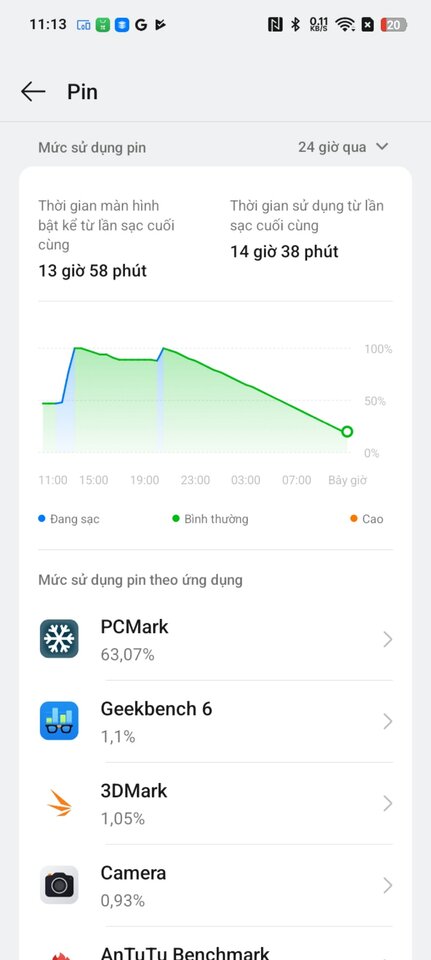Tap the Geekbench 6 app icon
This screenshot has width=431, height=960.
coord(59,721)
